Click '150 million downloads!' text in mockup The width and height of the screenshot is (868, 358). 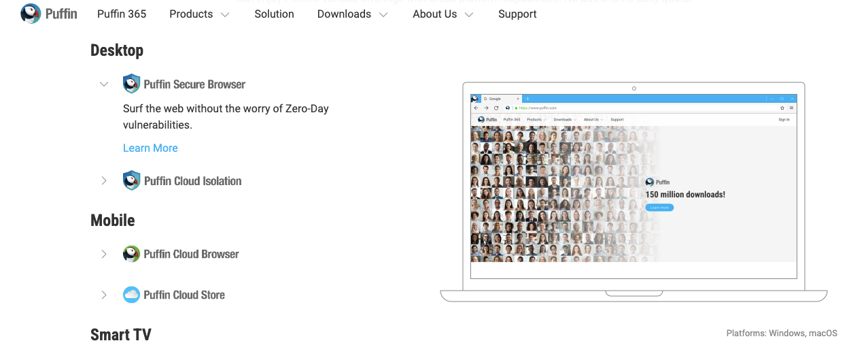[685, 195]
